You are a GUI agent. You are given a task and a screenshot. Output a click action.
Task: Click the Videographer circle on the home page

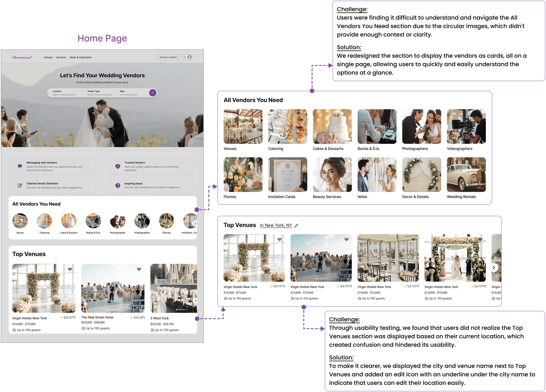(142, 221)
